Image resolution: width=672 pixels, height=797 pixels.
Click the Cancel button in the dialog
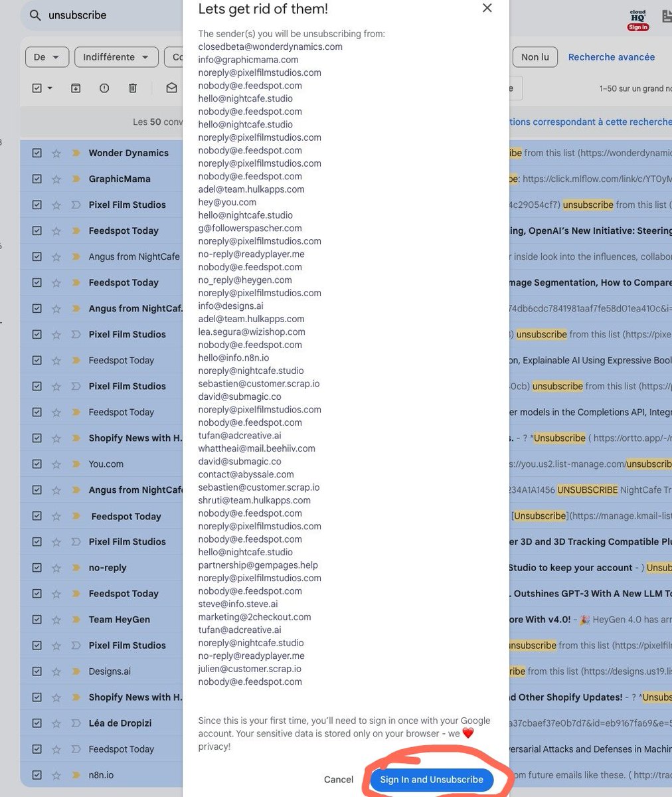tap(339, 779)
